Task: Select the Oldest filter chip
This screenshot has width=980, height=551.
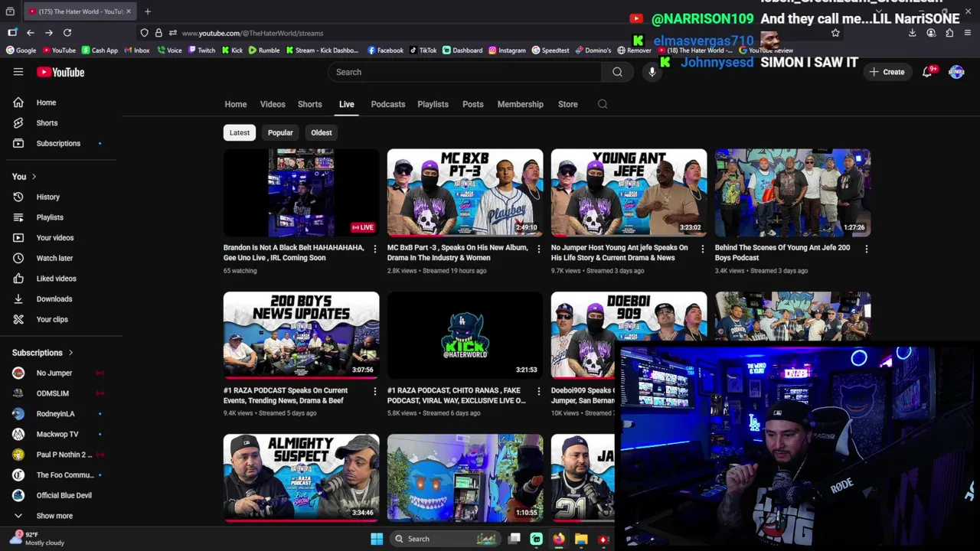Action: coord(322,132)
